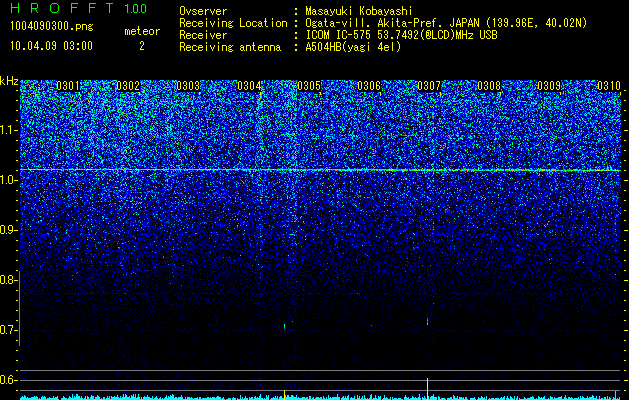The height and width of the screenshot is (400, 629).
Task: Click the filename 1004090300.png
Action: [52, 26]
